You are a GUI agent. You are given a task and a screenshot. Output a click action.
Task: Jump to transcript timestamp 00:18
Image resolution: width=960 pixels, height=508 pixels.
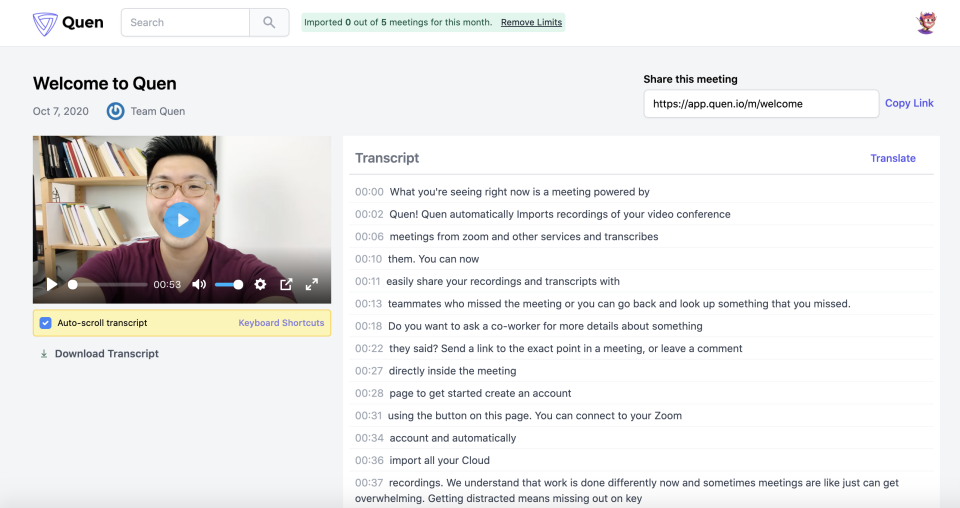[369, 326]
